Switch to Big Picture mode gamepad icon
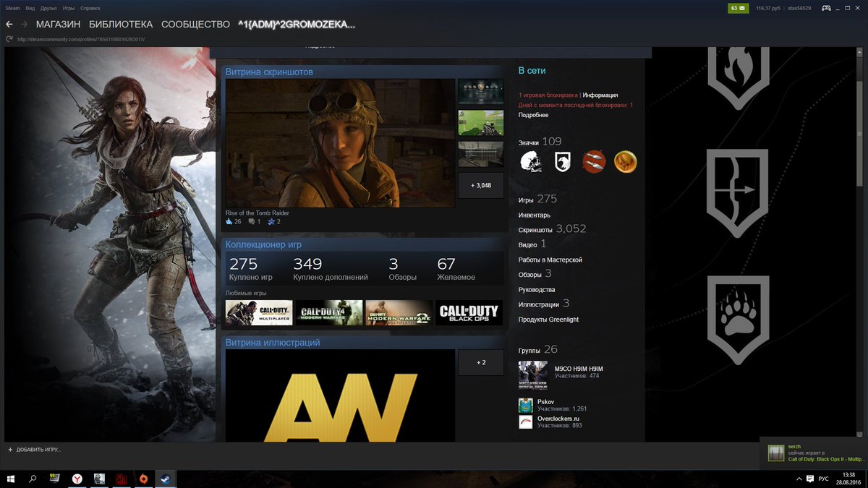Image resolution: width=868 pixels, height=488 pixels. pyautogui.click(x=825, y=8)
